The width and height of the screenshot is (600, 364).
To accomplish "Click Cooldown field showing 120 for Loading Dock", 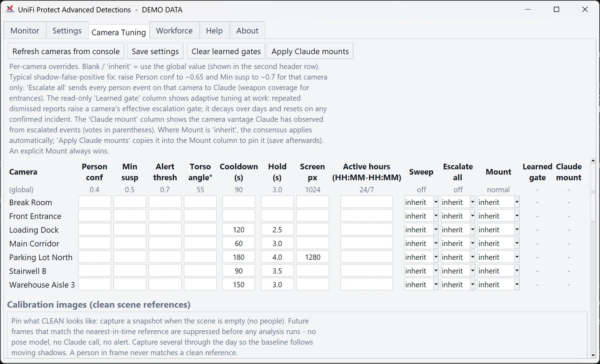I will pyautogui.click(x=239, y=230).
